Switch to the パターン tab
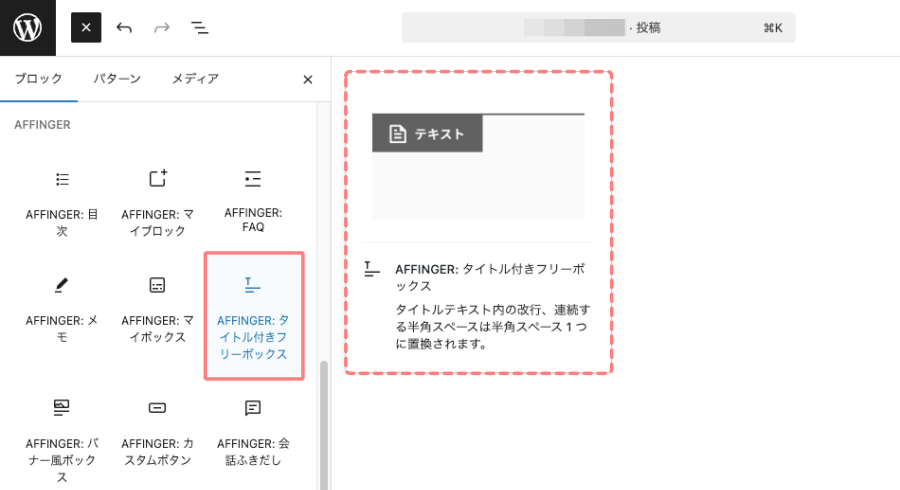900x490 pixels. [117, 79]
